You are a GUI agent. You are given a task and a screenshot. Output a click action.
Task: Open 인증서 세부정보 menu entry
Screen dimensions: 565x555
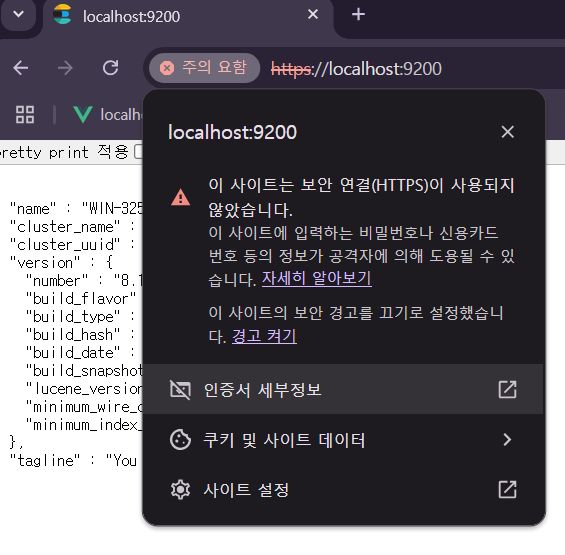[343, 389]
